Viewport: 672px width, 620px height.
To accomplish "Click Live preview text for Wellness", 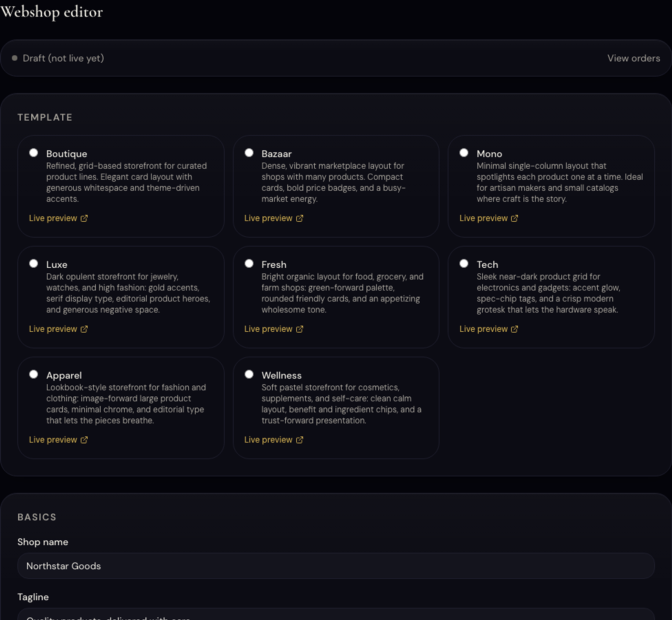I will click(268, 440).
